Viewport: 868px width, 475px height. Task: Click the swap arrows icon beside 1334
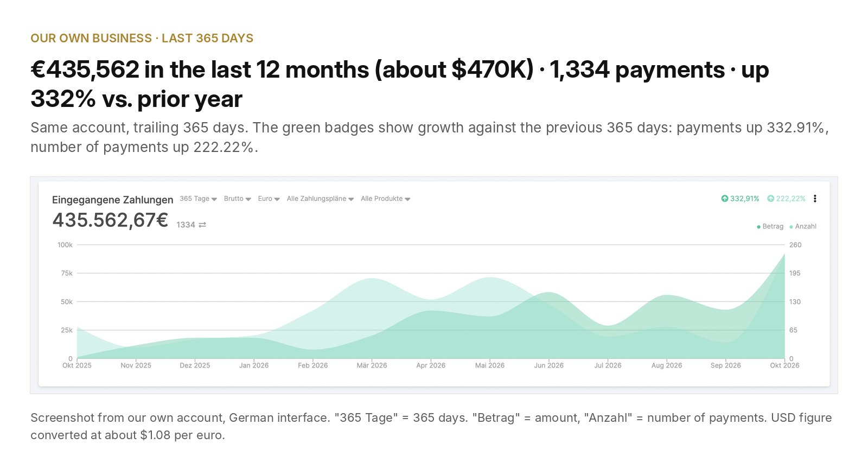[202, 225]
